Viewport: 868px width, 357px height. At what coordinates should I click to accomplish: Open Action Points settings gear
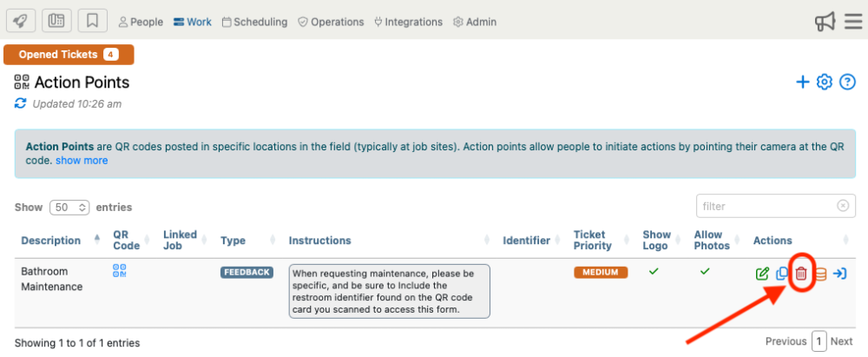pyautogui.click(x=825, y=83)
